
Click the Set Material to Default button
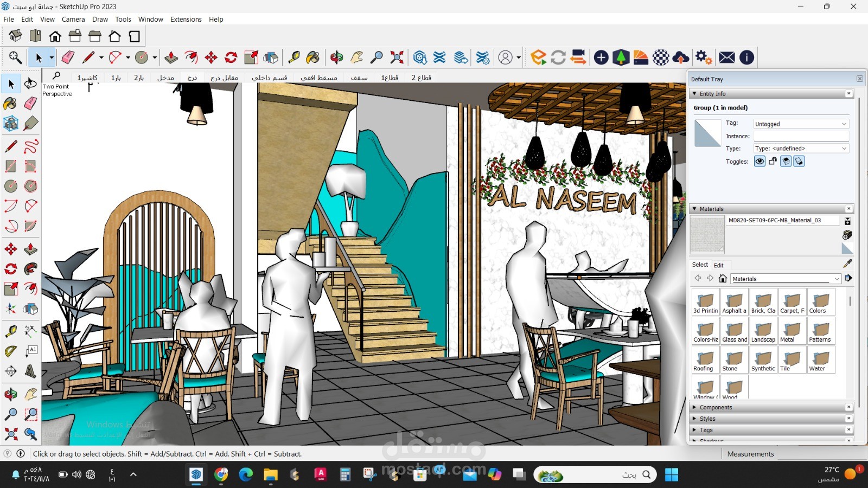coord(847,248)
